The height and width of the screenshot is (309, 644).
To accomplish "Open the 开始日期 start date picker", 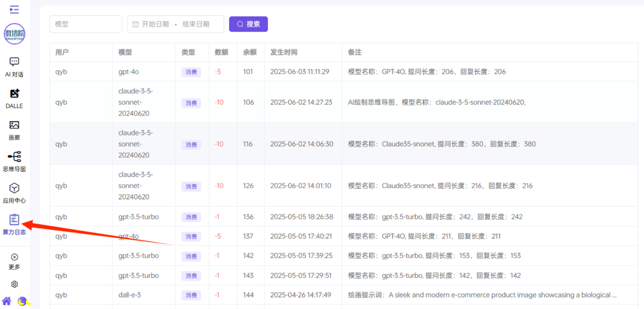I will (155, 24).
